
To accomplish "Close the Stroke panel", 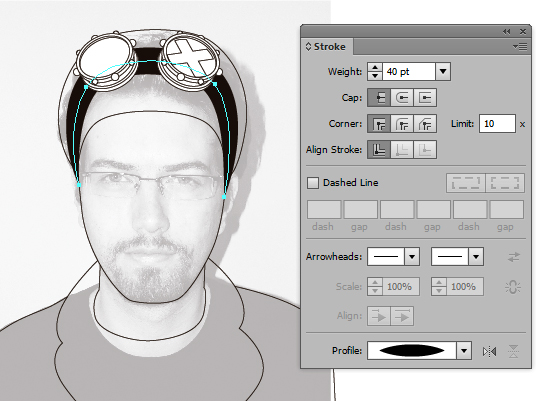I will [x=523, y=32].
